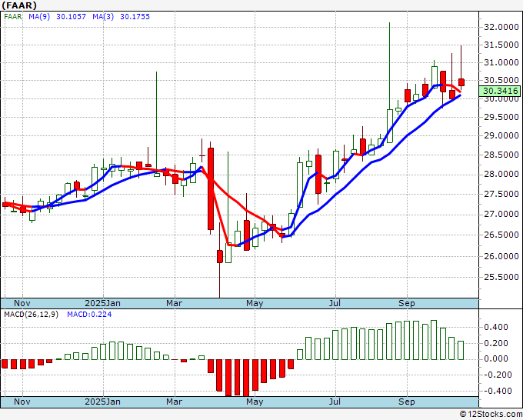This screenshot has height=420, width=523.
Task: Click Sep on the MACD time axis
Action: [x=407, y=402]
